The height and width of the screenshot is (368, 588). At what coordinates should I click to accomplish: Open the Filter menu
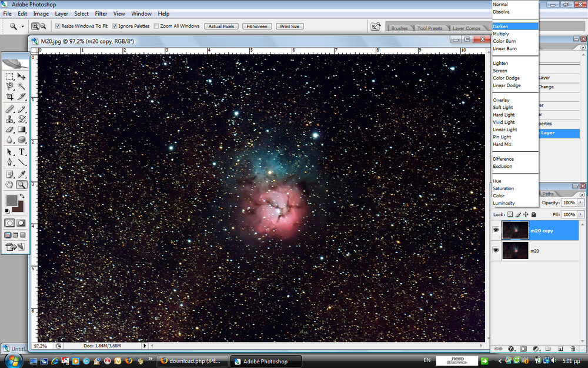101,14
